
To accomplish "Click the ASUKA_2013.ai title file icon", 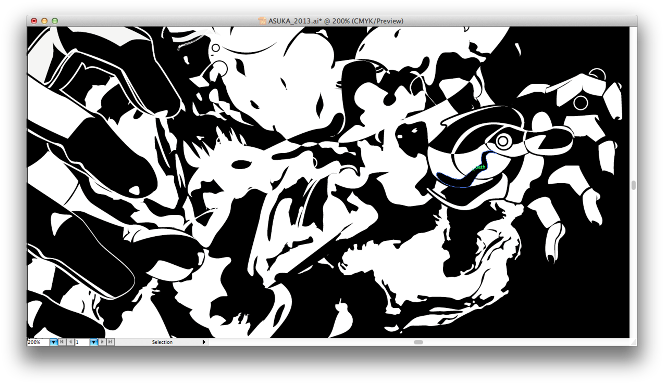I will click(x=263, y=21).
